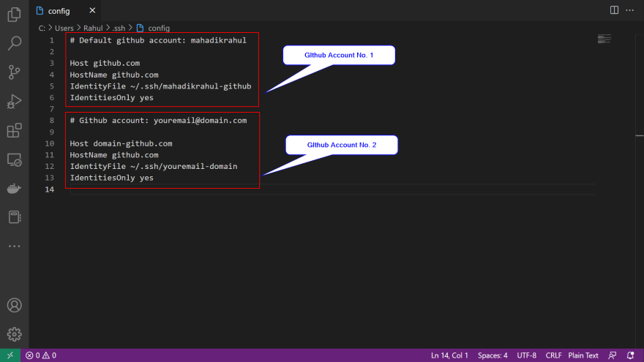Viewport: 644px width, 362px height.
Task: Click 'IdentityFile ~/.ssh/youremail-domain' line
Action: [x=154, y=166]
